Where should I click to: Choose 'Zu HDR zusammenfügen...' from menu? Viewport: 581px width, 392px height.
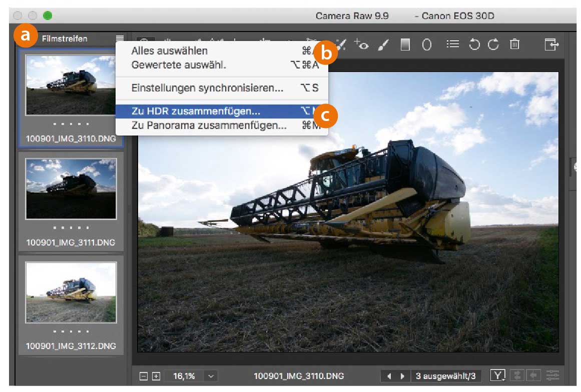pos(196,111)
